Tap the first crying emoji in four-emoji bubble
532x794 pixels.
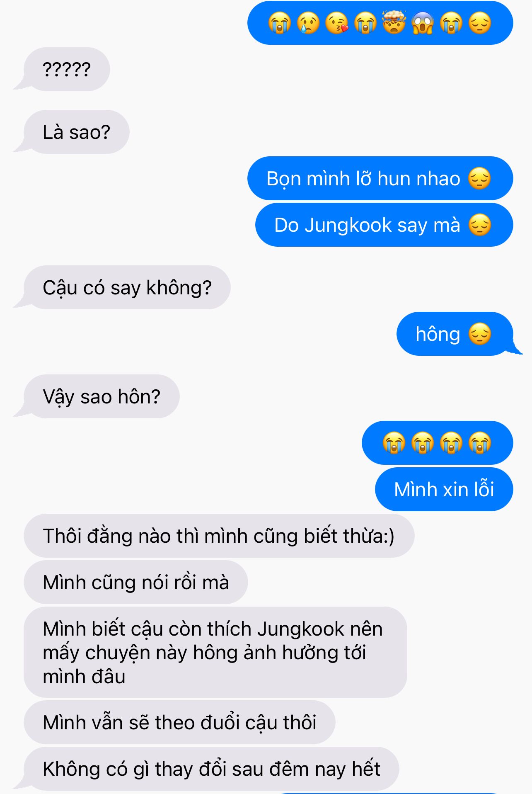click(394, 443)
